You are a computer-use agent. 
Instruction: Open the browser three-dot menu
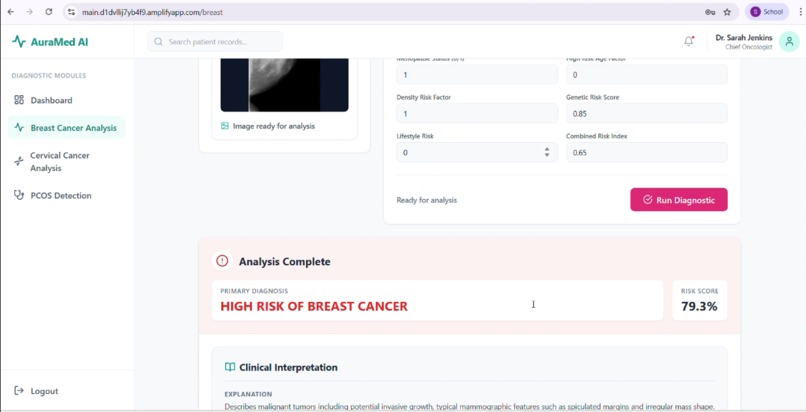click(801, 12)
